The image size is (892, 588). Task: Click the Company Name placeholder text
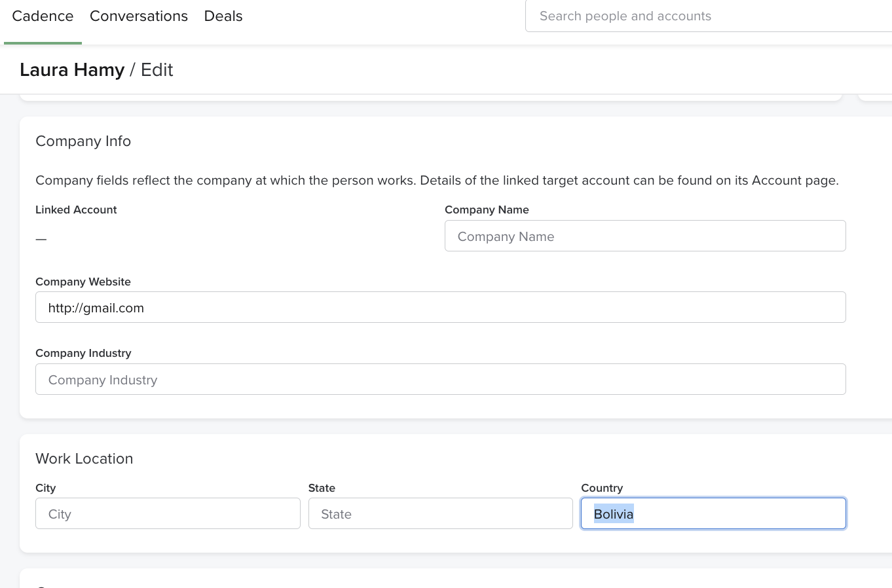tap(506, 236)
